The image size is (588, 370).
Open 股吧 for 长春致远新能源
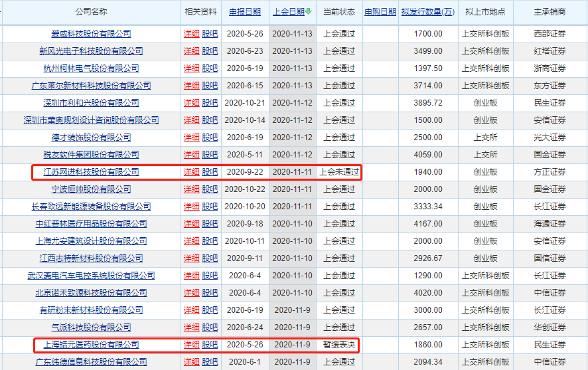210,207
